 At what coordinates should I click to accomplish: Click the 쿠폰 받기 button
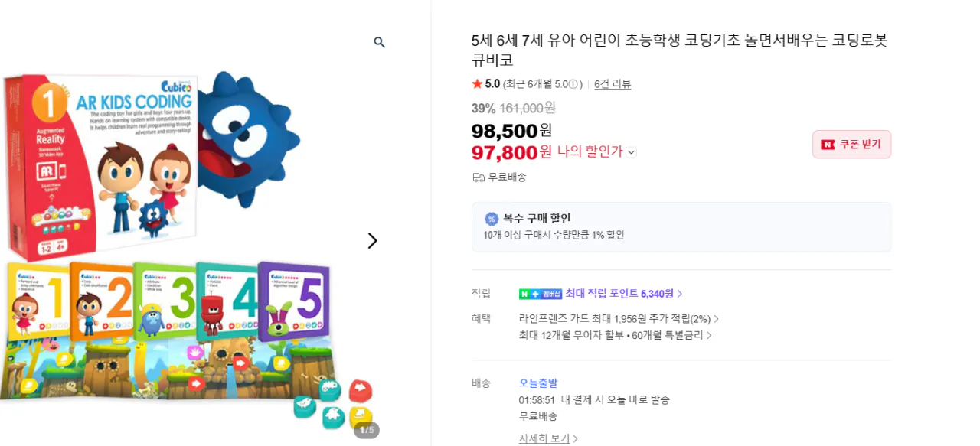coord(851,144)
